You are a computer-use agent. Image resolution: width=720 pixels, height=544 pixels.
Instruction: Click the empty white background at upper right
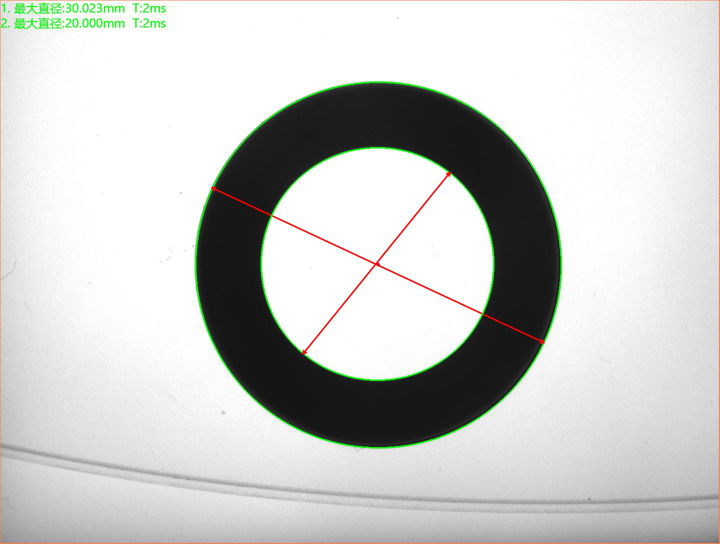pyautogui.click(x=640, y=80)
